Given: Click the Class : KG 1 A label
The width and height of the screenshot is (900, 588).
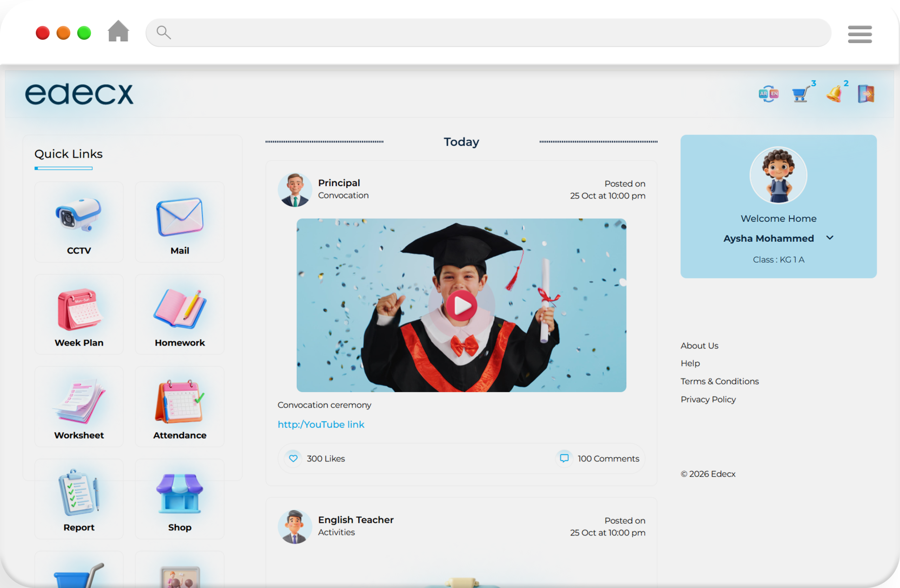Looking at the screenshot, I should [x=779, y=259].
